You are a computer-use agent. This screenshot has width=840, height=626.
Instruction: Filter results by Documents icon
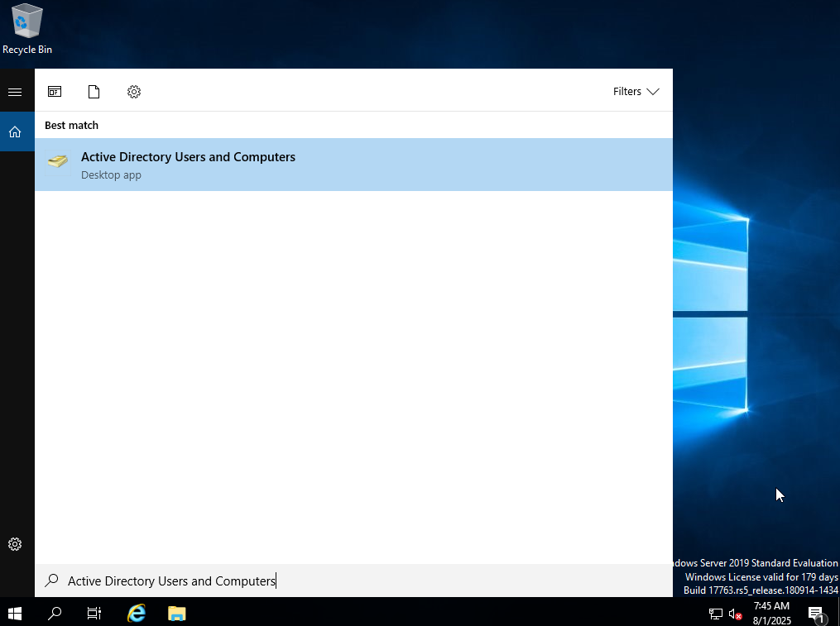click(x=94, y=92)
